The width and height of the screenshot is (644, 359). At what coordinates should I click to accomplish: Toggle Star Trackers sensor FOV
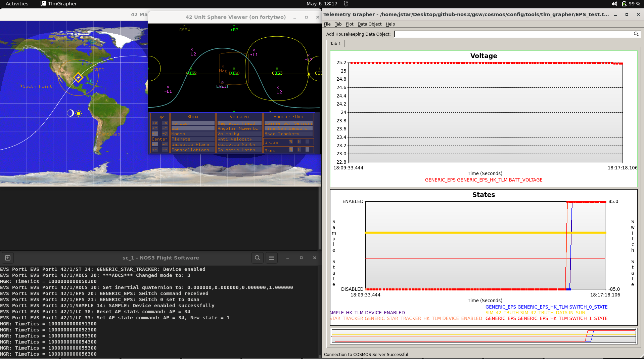(x=288, y=134)
